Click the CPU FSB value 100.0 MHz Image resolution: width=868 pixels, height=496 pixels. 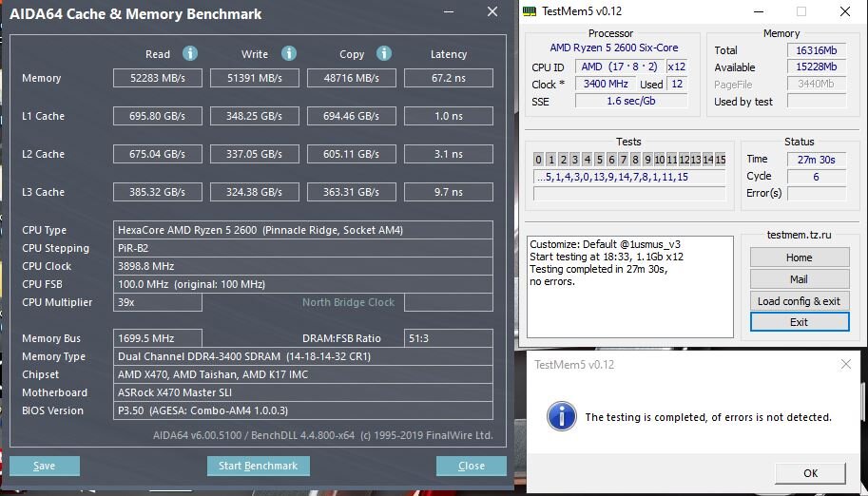303,284
